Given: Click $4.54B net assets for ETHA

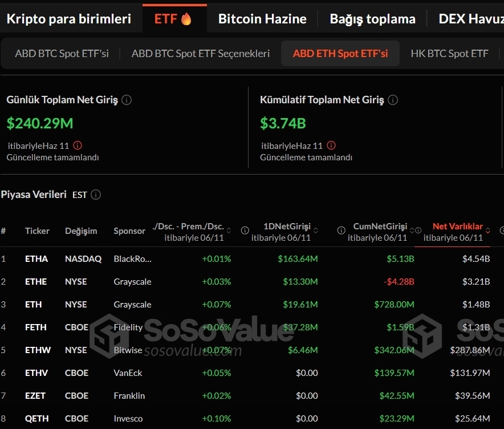Looking at the screenshot, I should point(476,259).
